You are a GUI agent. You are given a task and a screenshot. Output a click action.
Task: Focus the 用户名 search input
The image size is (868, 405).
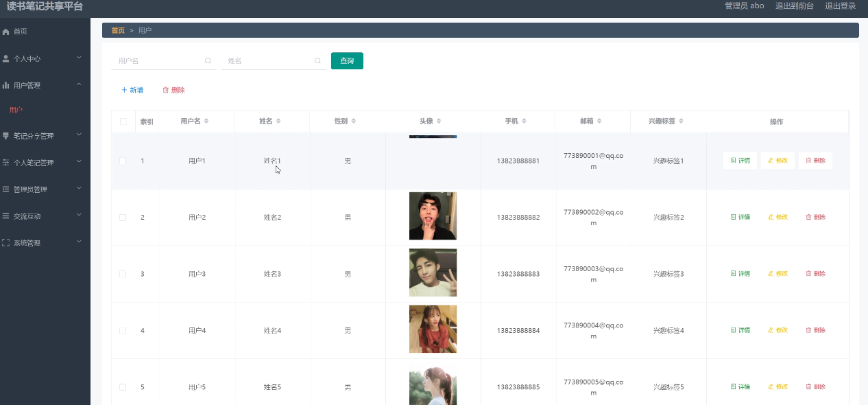tap(163, 60)
